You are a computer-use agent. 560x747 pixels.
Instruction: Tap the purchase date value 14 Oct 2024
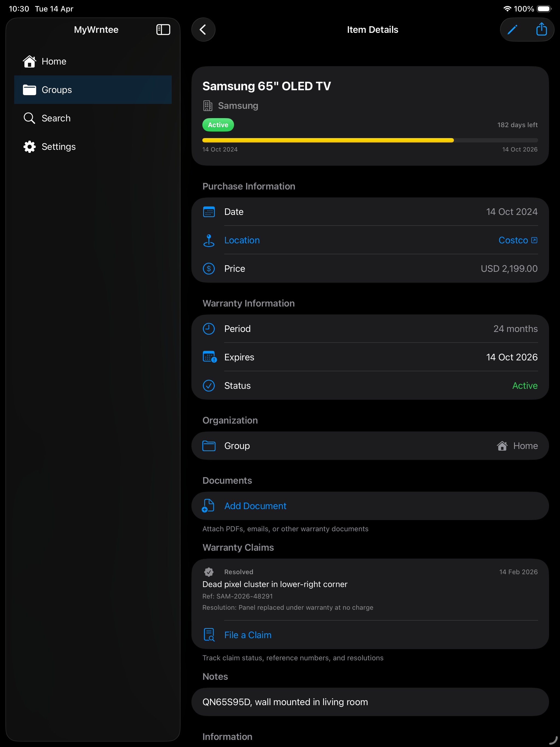(512, 212)
